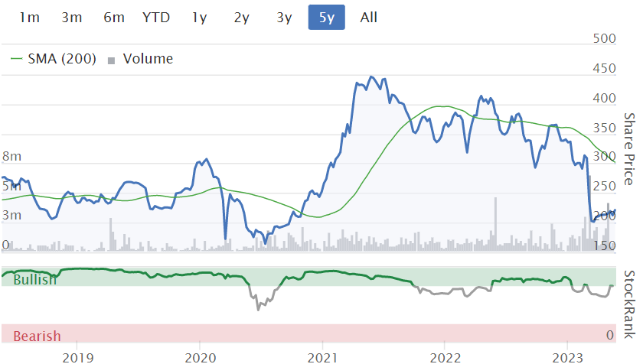Click the Share Price axis title
The width and height of the screenshot is (643, 364).
coord(629,149)
